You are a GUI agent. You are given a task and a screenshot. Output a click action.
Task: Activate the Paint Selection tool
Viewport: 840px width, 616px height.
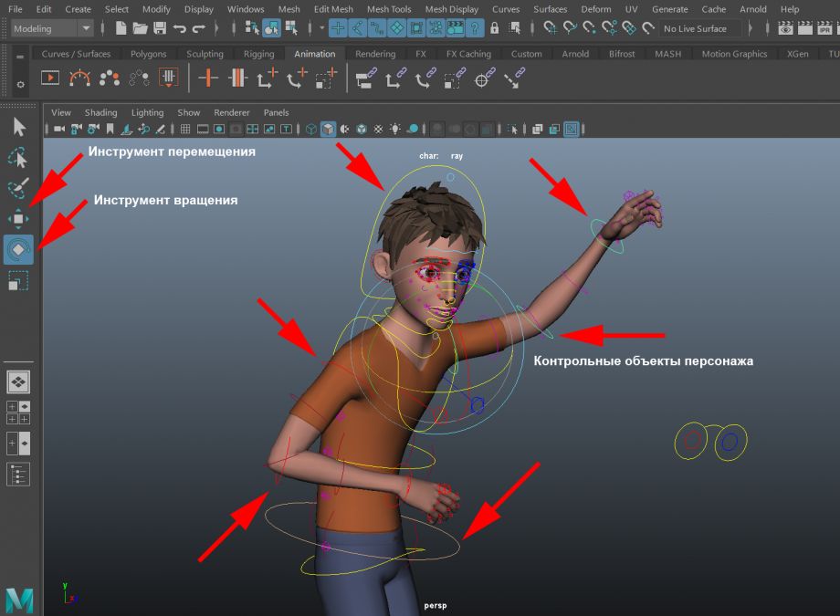click(x=18, y=188)
